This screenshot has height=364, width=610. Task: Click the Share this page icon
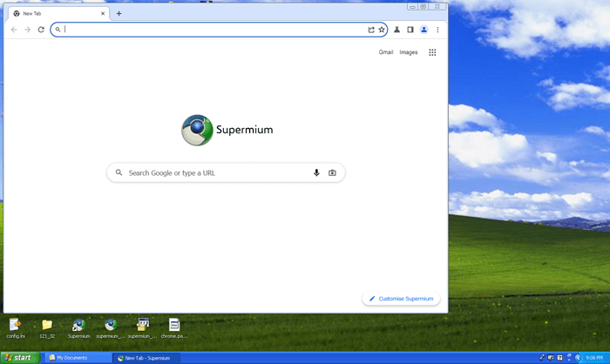371,30
